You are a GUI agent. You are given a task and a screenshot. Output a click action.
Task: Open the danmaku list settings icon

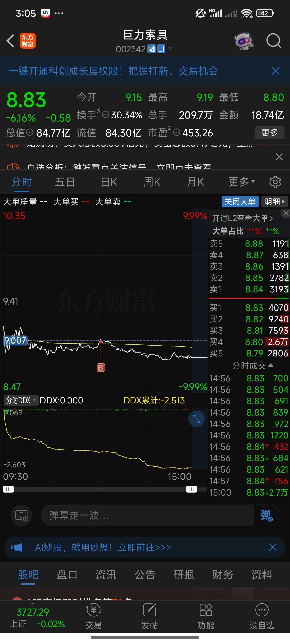pyautogui.click(x=22, y=515)
